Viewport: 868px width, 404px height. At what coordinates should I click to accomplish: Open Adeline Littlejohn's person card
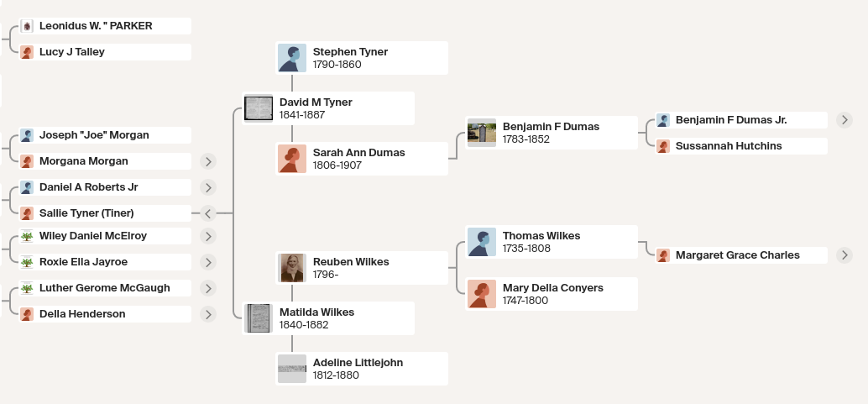362,369
